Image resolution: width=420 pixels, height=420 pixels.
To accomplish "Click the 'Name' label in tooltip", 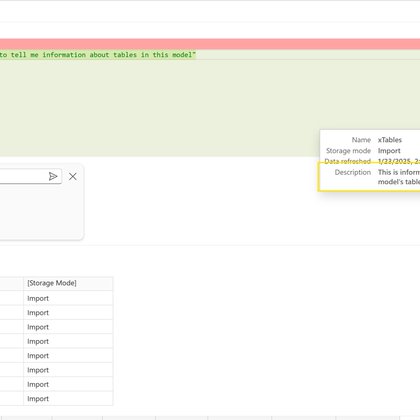I will (x=361, y=140).
